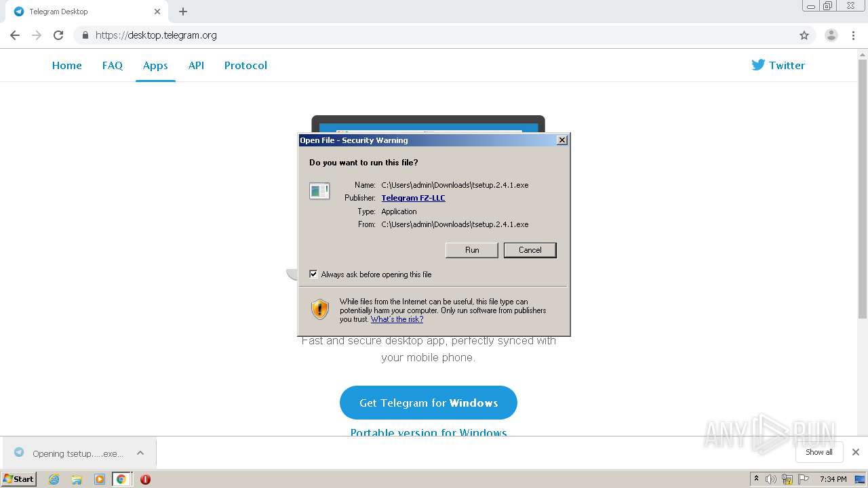
Task: Bookmark this page with the star icon
Action: tap(804, 35)
